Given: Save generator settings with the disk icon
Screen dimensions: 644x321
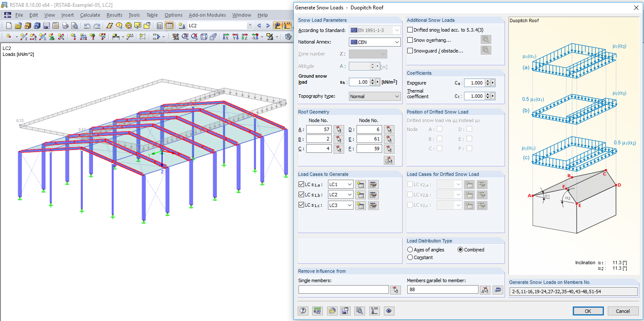Looking at the screenshot, I should pos(345,311).
